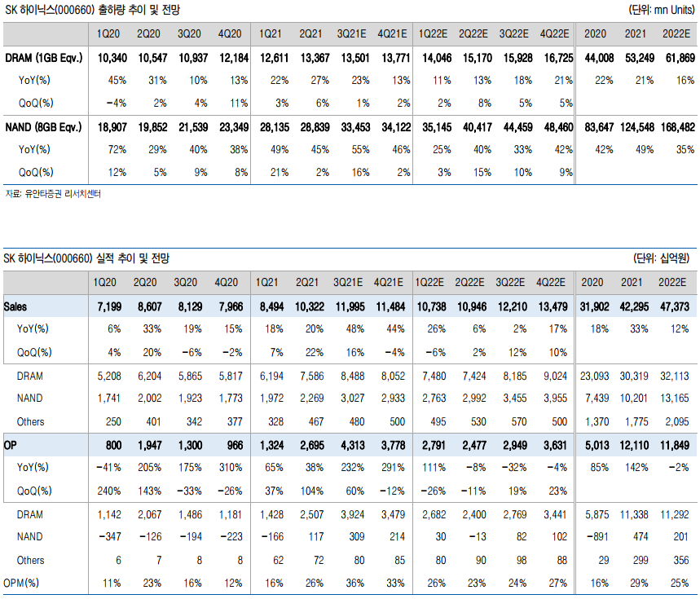Click NAND shipment value 34,122
Screen dimensions: 700x599
tap(396, 127)
